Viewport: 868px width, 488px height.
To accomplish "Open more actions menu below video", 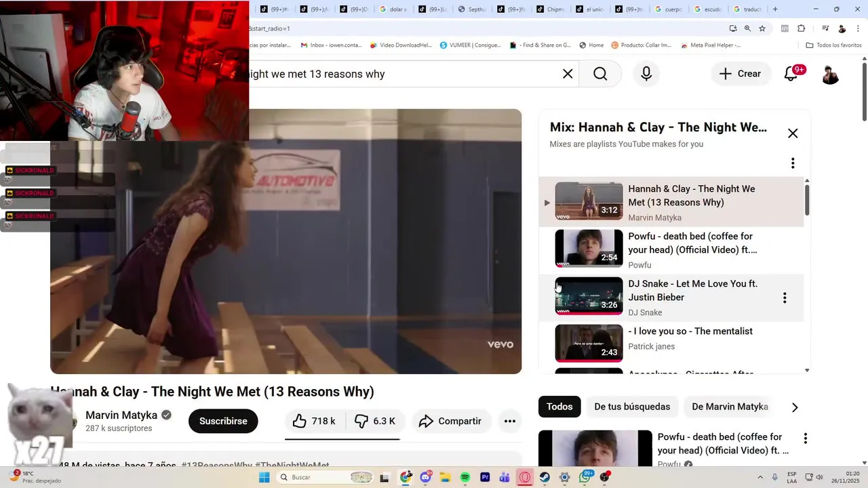I will (x=510, y=421).
